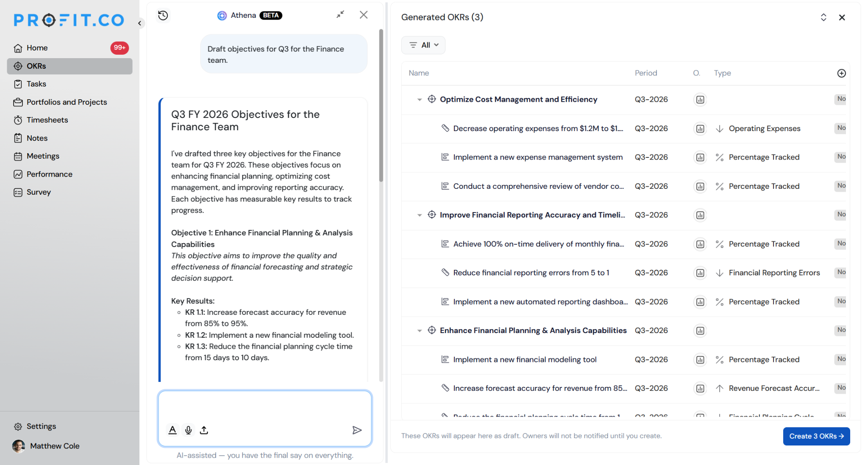Image resolution: width=868 pixels, height=465 pixels.
Task: Select the Increase forecast accuracy for revenue key result
Action: (x=540, y=388)
